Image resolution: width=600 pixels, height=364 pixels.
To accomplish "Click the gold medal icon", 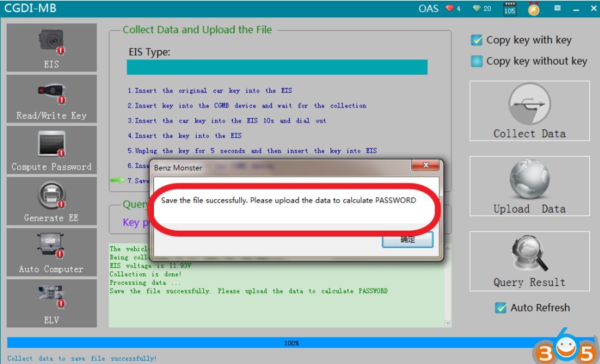I will [x=534, y=9].
